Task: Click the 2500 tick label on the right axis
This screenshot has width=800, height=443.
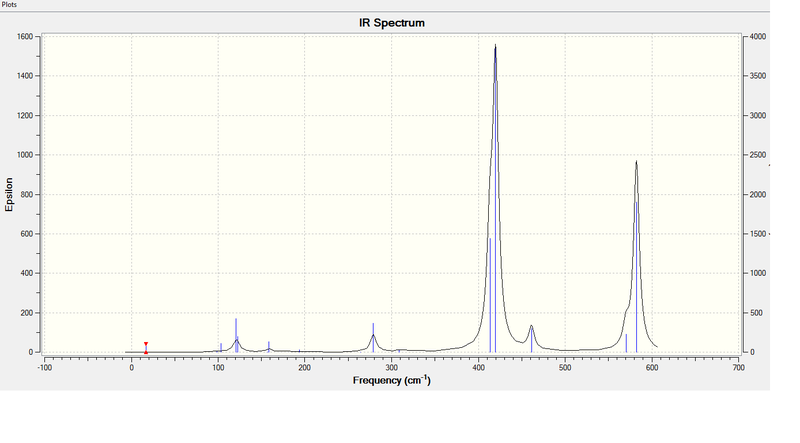Action: (x=758, y=155)
